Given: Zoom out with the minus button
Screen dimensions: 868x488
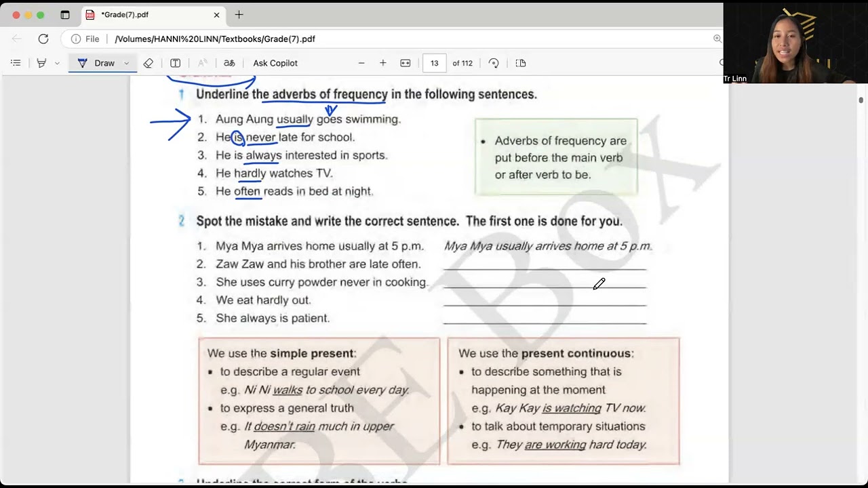Looking at the screenshot, I should (361, 63).
